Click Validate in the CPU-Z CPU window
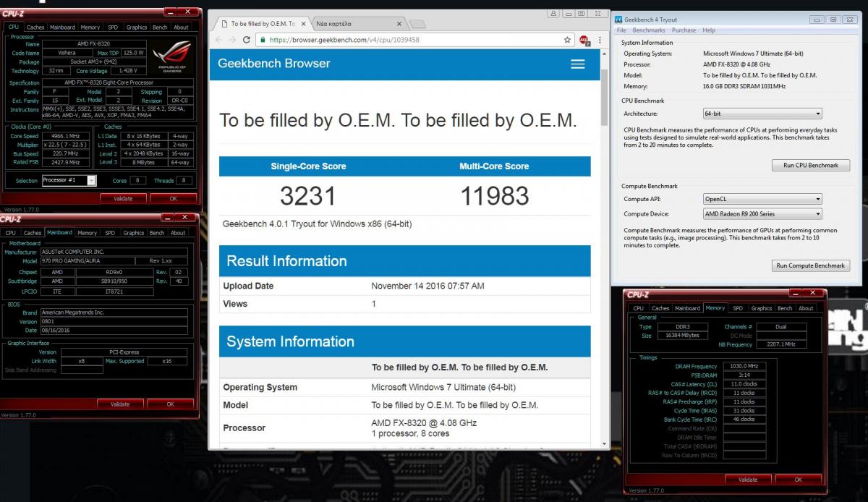 click(x=123, y=198)
